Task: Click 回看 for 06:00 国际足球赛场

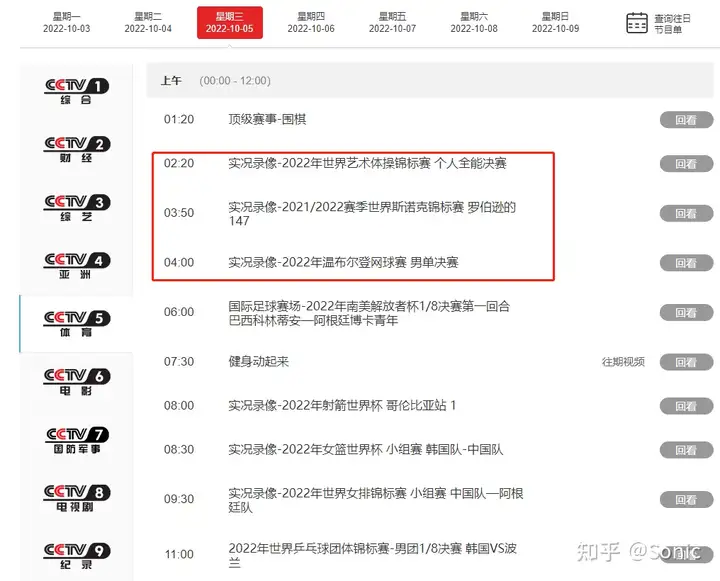Action: (686, 313)
